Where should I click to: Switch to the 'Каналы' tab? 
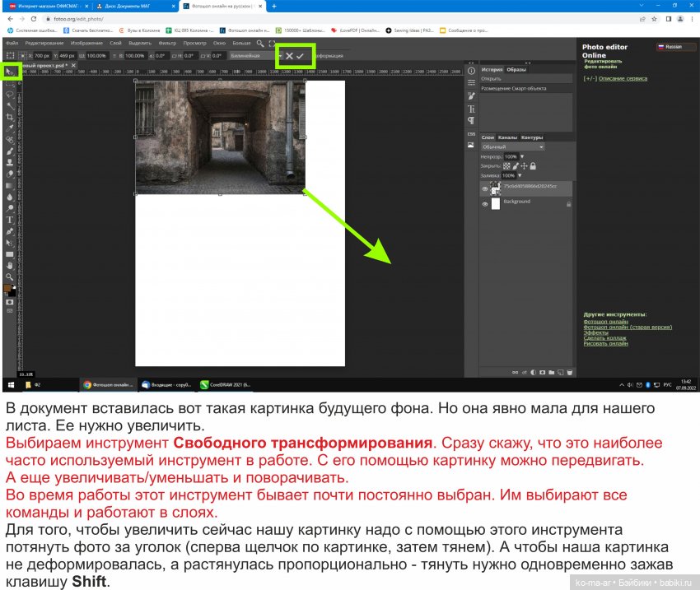[507, 137]
